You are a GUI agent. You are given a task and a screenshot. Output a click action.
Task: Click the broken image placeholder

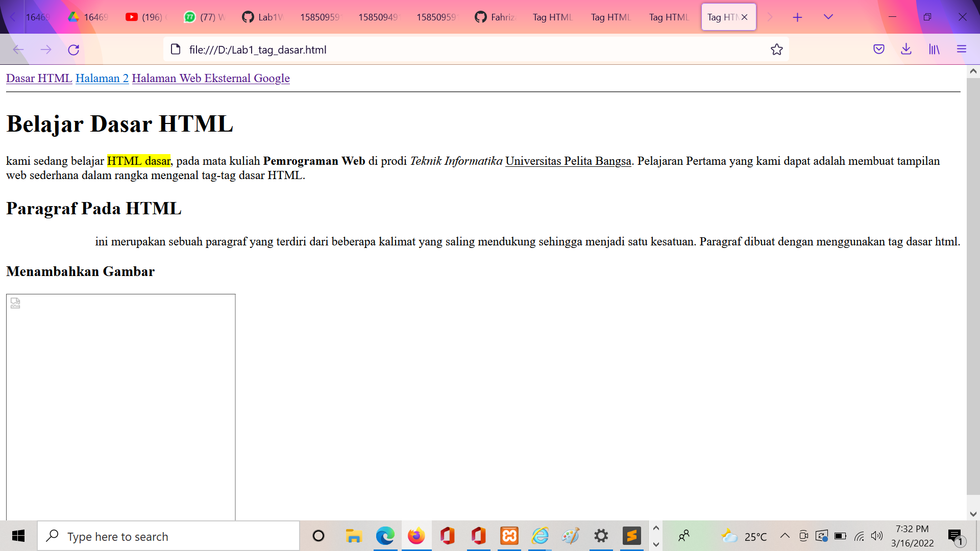click(x=120, y=407)
